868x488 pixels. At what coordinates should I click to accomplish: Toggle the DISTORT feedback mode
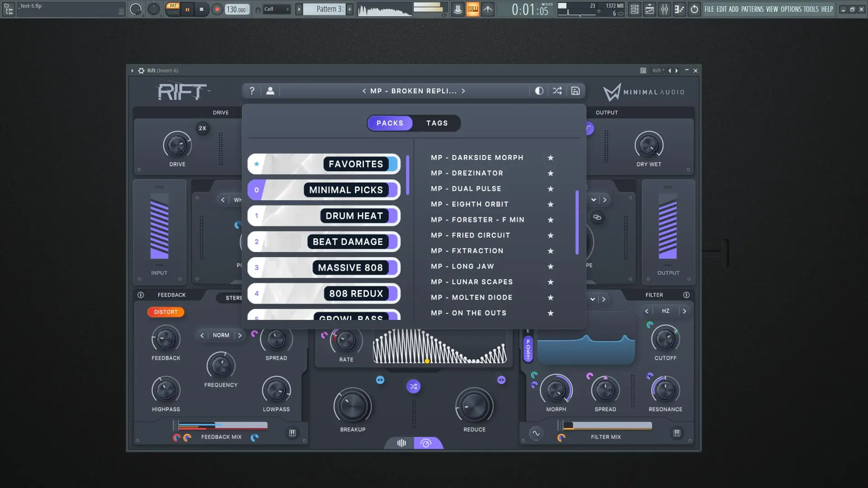pos(165,312)
